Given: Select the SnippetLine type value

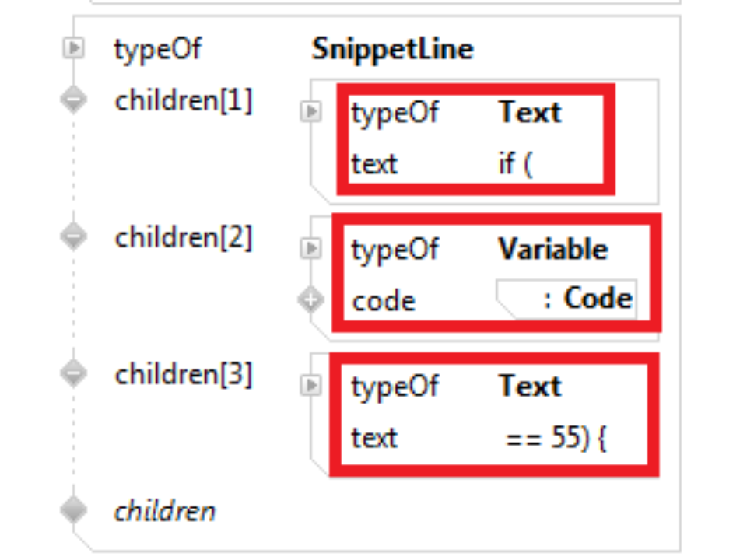Looking at the screenshot, I should (x=392, y=48).
